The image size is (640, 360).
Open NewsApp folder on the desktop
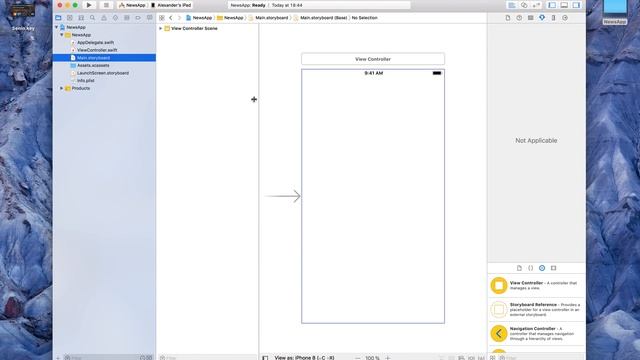[x=615, y=13]
